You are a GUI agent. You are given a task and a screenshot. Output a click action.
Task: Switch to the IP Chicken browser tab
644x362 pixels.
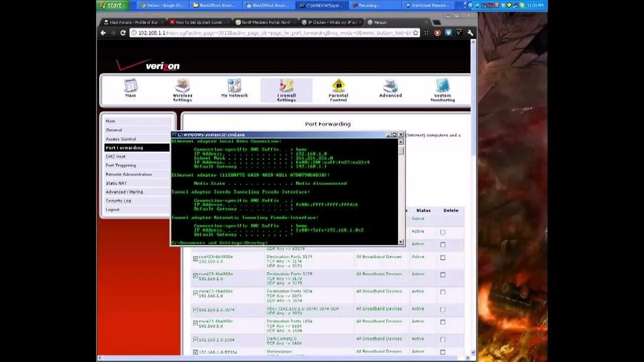pos(331,22)
